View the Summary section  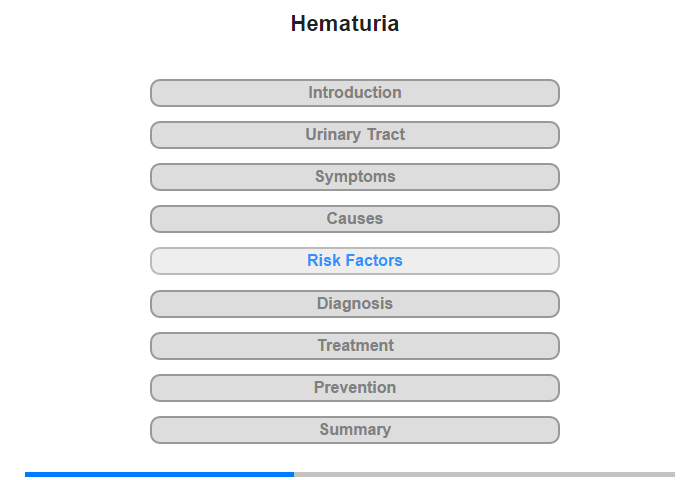354,430
